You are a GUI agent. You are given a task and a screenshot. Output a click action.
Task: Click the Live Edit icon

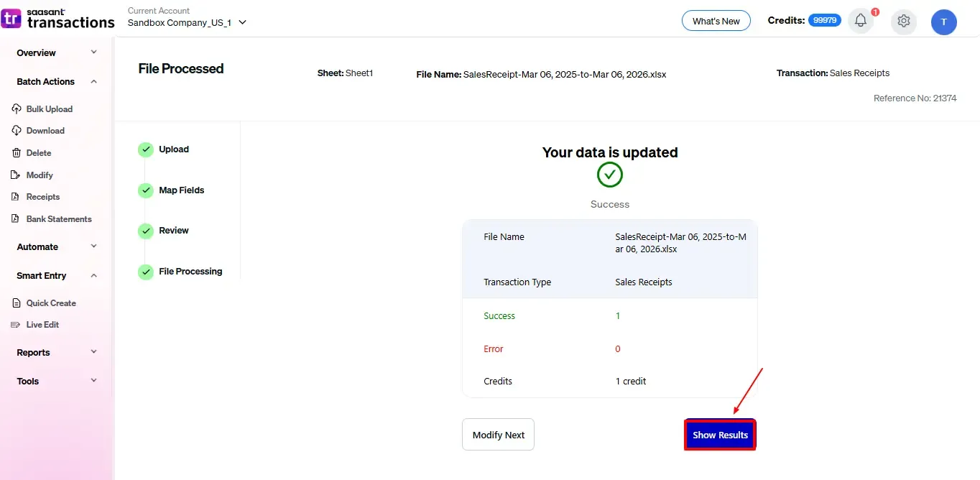tap(16, 325)
